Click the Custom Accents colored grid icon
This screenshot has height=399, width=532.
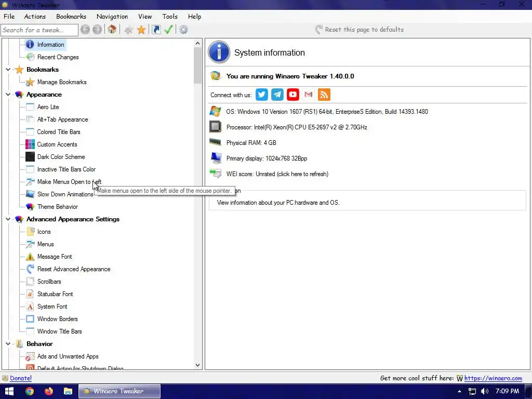pyautogui.click(x=30, y=144)
